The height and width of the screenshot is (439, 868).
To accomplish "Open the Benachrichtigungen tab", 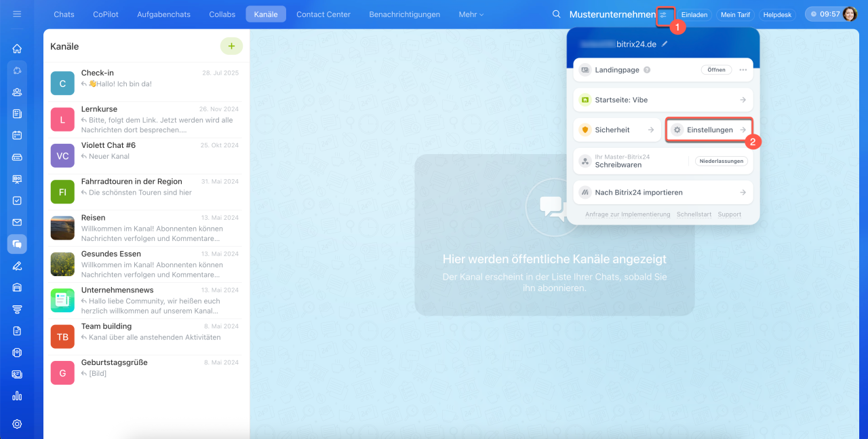I will (405, 14).
